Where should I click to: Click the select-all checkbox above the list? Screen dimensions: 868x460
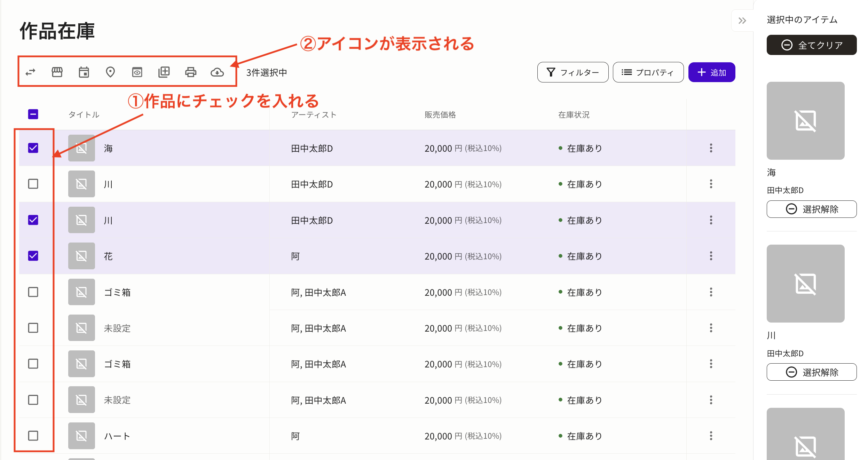click(33, 114)
